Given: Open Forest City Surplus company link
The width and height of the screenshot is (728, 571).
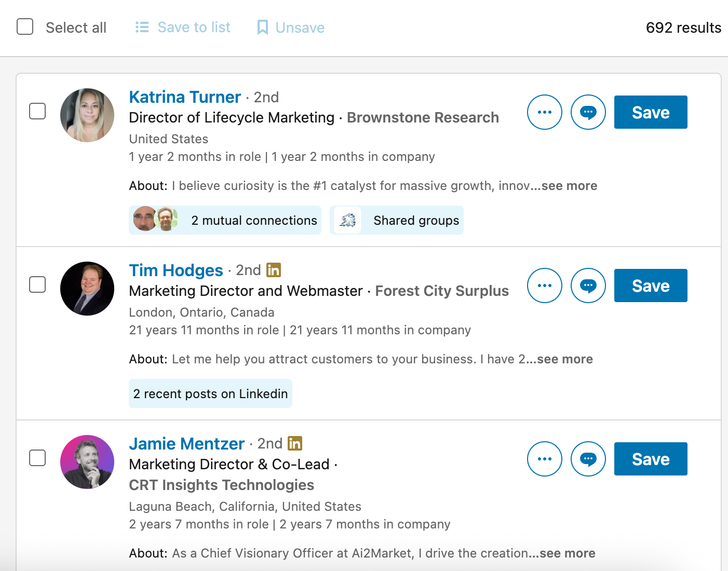Looking at the screenshot, I should click(442, 291).
